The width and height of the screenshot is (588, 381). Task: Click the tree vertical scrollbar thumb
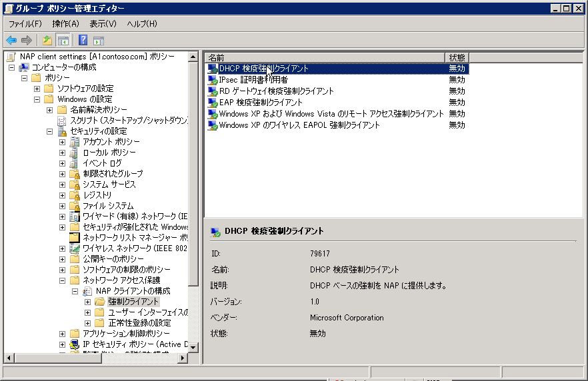pyautogui.click(x=193, y=175)
